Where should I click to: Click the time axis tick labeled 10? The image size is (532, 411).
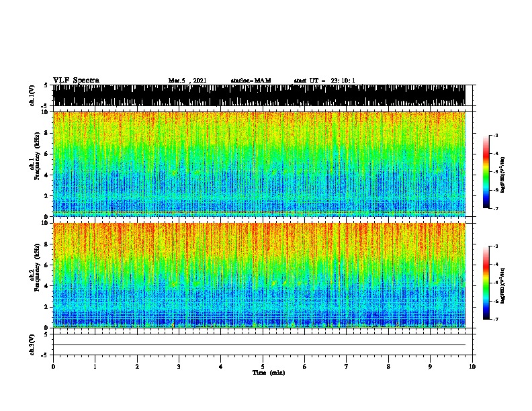tap(472, 366)
